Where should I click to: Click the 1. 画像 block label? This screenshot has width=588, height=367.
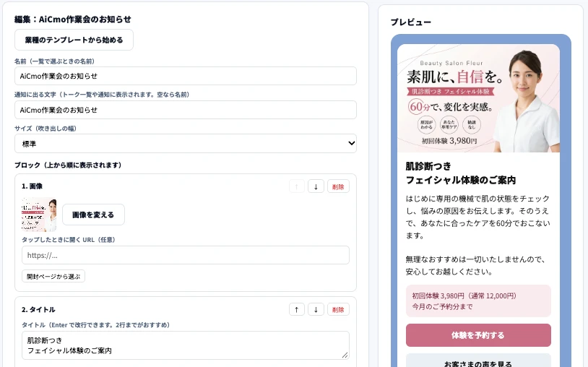32,186
